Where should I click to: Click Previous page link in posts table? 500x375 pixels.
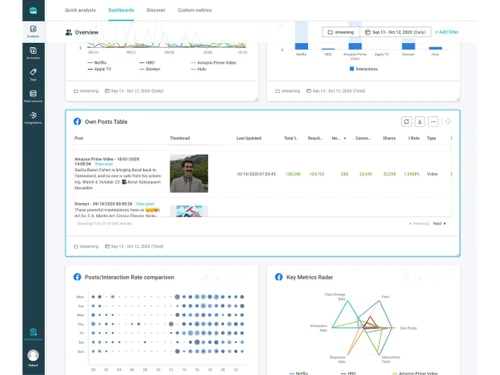419,223
